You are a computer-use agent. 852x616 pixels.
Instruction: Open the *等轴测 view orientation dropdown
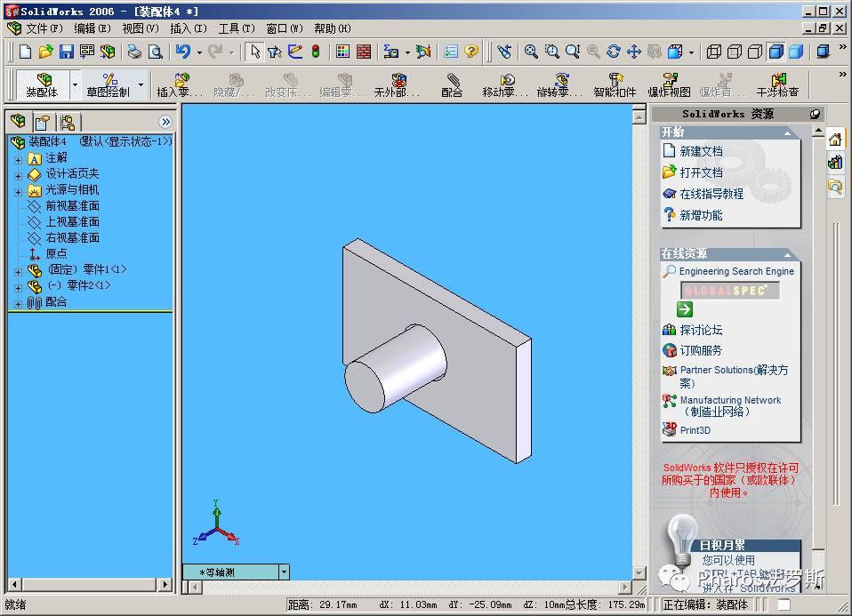pyautogui.click(x=284, y=572)
